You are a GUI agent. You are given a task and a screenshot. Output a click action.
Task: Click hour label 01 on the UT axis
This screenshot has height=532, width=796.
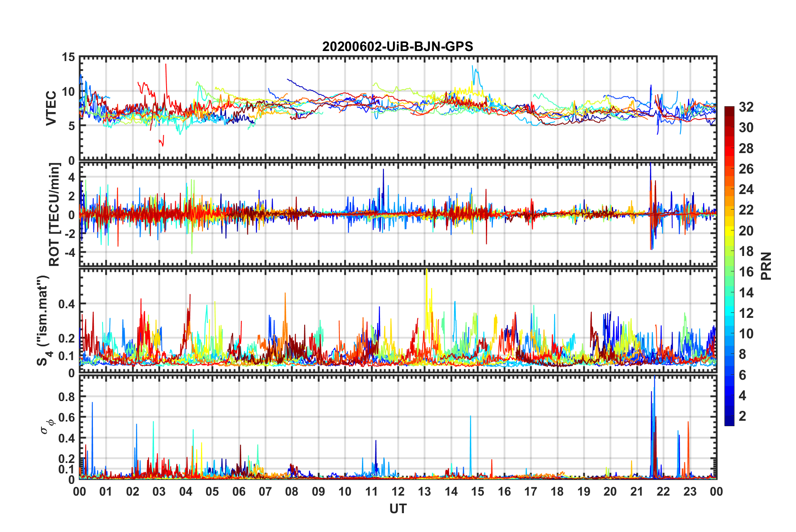pos(106,492)
